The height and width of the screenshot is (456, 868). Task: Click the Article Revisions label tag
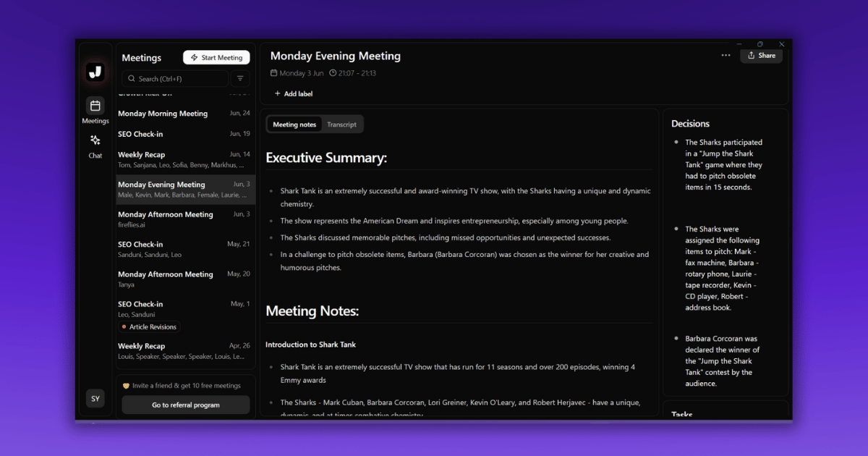tap(150, 327)
